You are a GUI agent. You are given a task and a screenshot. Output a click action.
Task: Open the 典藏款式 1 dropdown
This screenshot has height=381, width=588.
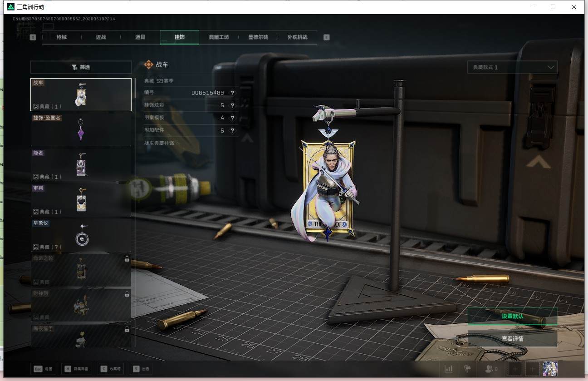pos(513,67)
